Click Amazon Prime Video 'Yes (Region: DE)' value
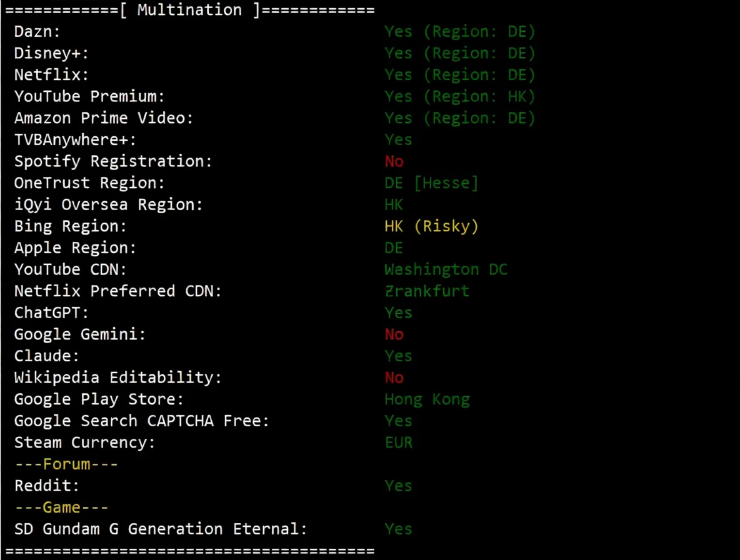740x560 pixels. coord(459,118)
